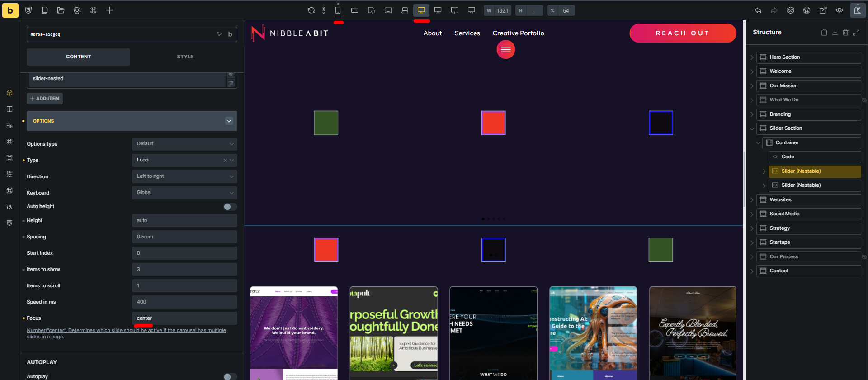Click the REACH OUT button

pyautogui.click(x=682, y=33)
